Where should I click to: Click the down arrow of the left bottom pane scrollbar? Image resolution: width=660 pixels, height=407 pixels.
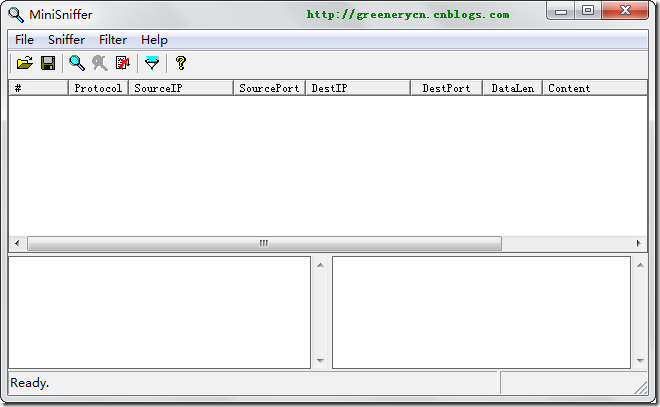click(320, 361)
